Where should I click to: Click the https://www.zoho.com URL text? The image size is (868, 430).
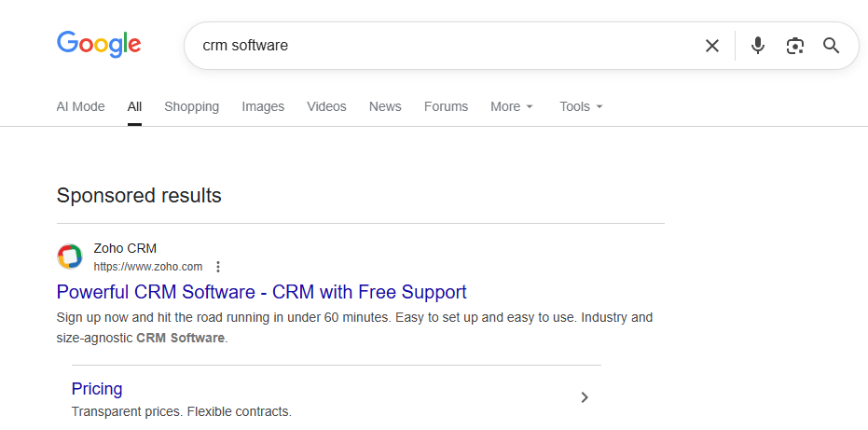(x=148, y=267)
